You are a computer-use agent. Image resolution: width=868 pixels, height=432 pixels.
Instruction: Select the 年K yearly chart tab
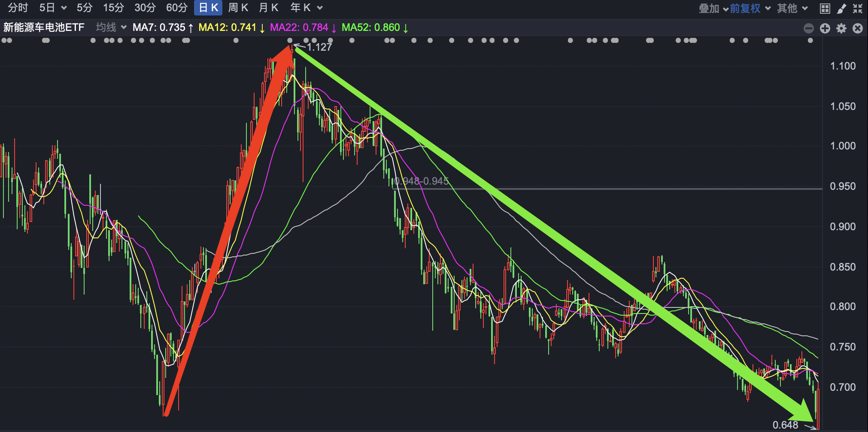(x=300, y=8)
